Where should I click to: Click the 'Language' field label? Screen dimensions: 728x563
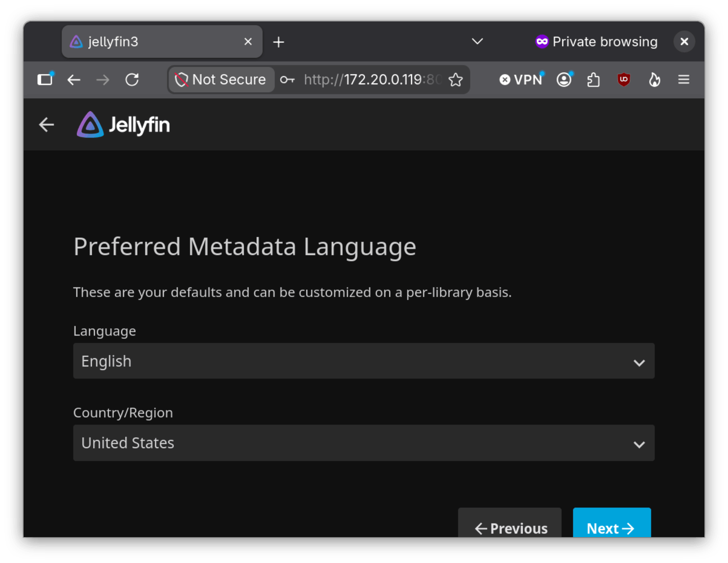click(x=105, y=331)
